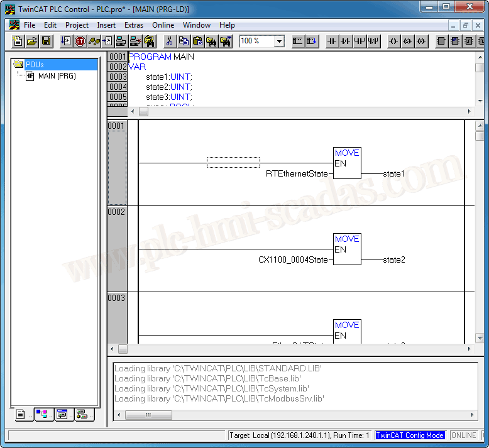Open the Extras menu

click(x=134, y=25)
